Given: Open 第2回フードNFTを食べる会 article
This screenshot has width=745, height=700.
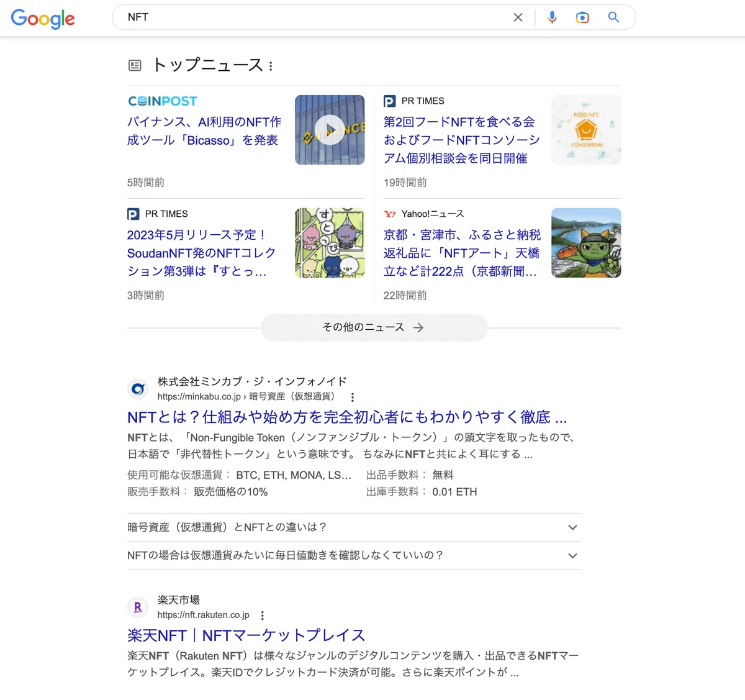Looking at the screenshot, I should pos(461,140).
